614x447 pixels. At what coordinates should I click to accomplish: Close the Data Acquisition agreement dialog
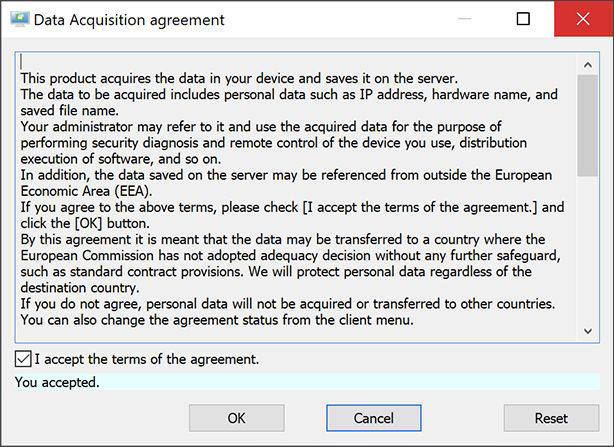(583, 19)
